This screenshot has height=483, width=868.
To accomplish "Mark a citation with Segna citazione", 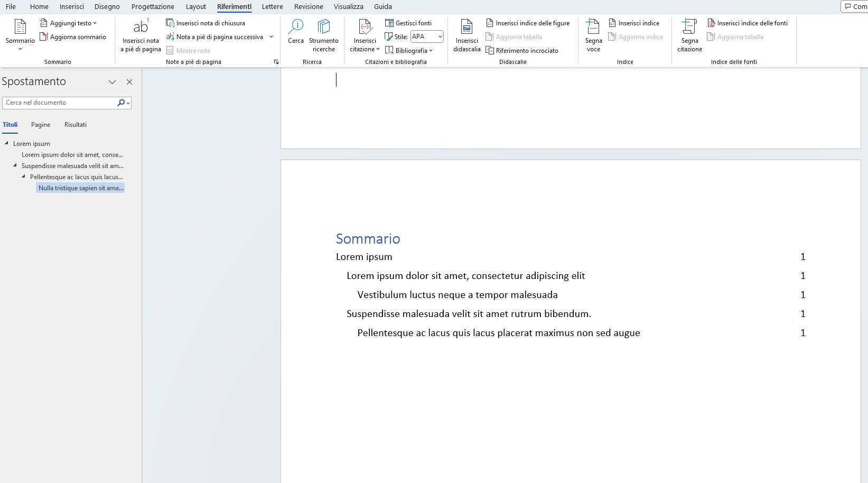I will (689, 35).
